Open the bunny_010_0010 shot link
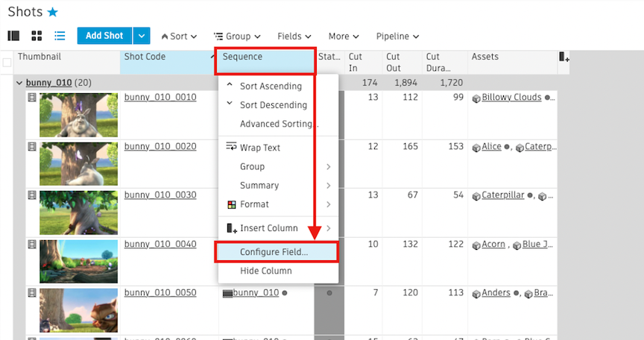The height and width of the screenshot is (340, 644). [x=160, y=98]
